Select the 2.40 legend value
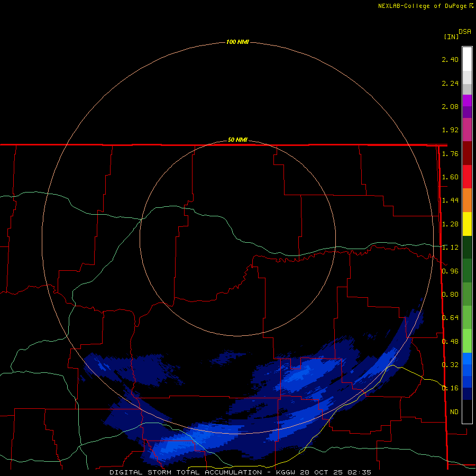 [x=450, y=59]
